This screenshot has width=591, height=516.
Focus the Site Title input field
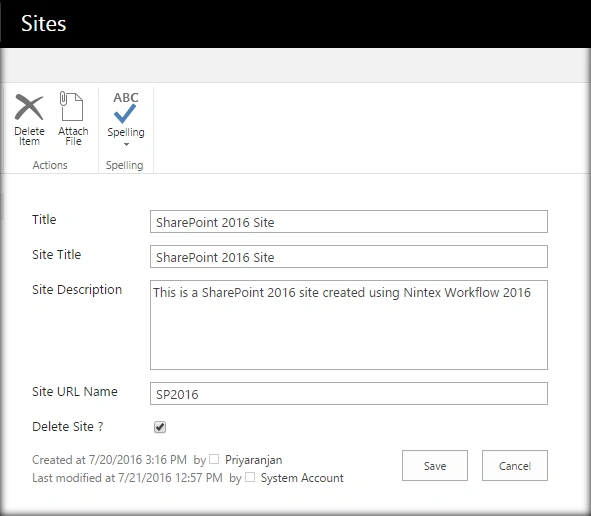point(349,257)
